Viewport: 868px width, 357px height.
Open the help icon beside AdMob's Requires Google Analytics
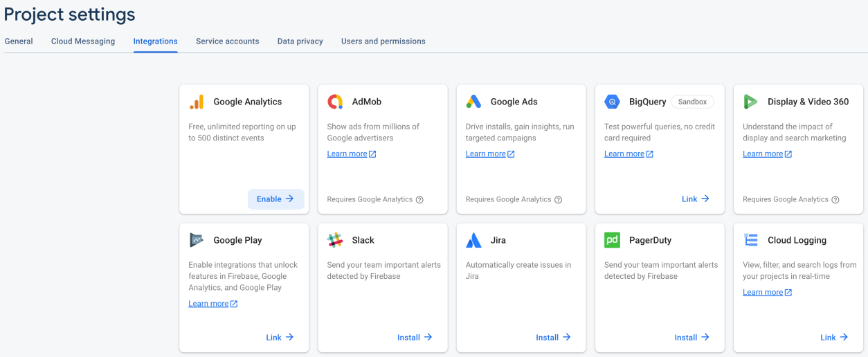[419, 199]
